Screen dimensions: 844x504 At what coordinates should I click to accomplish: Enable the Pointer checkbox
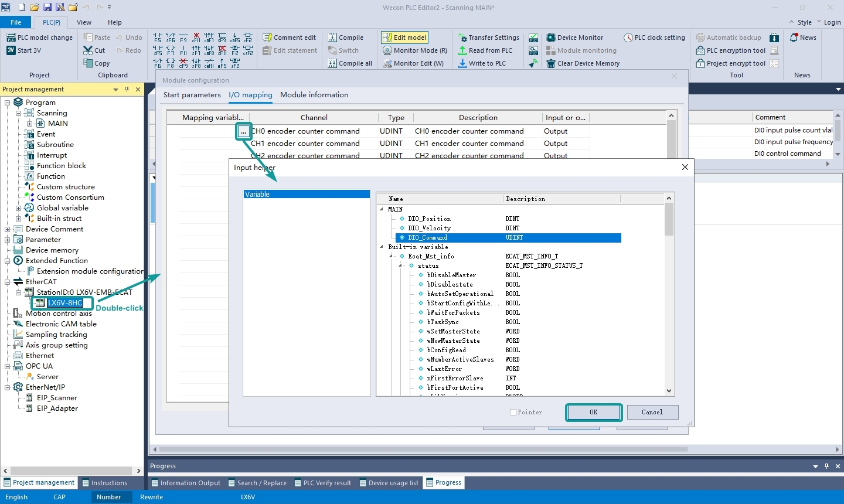[513, 413]
